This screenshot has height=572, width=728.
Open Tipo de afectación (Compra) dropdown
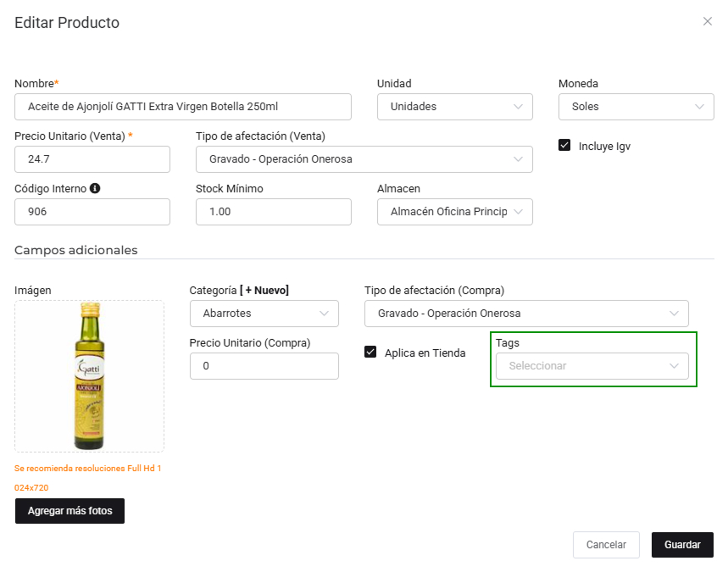[526, 314]
